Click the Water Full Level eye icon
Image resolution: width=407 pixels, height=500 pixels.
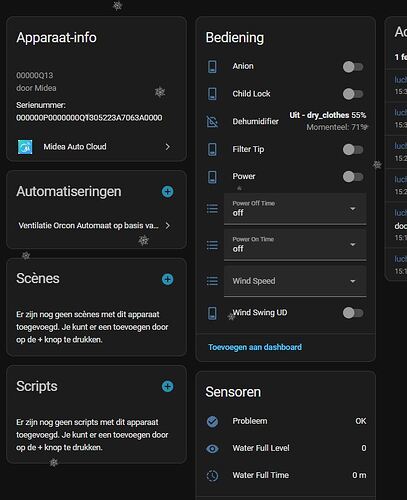[212, 449]
